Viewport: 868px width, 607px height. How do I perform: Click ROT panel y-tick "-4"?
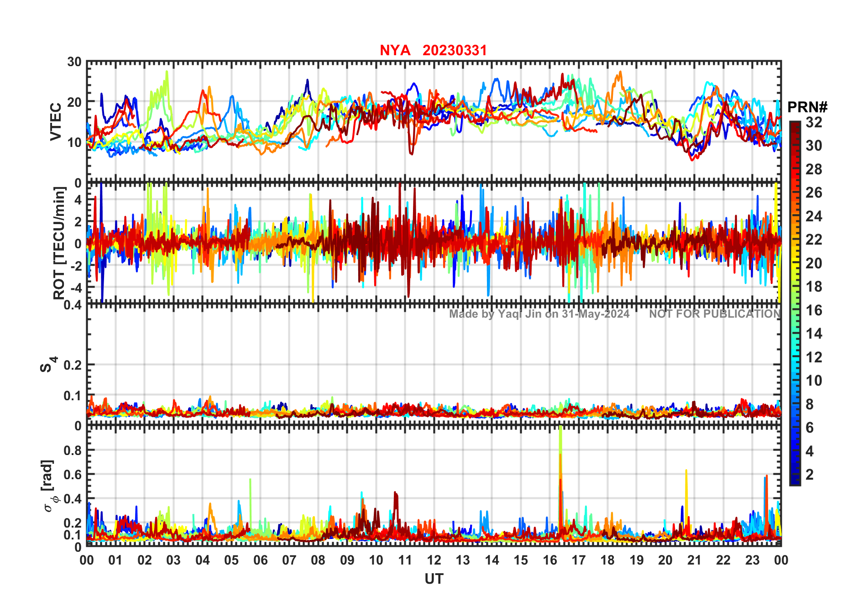pos(75,288)
